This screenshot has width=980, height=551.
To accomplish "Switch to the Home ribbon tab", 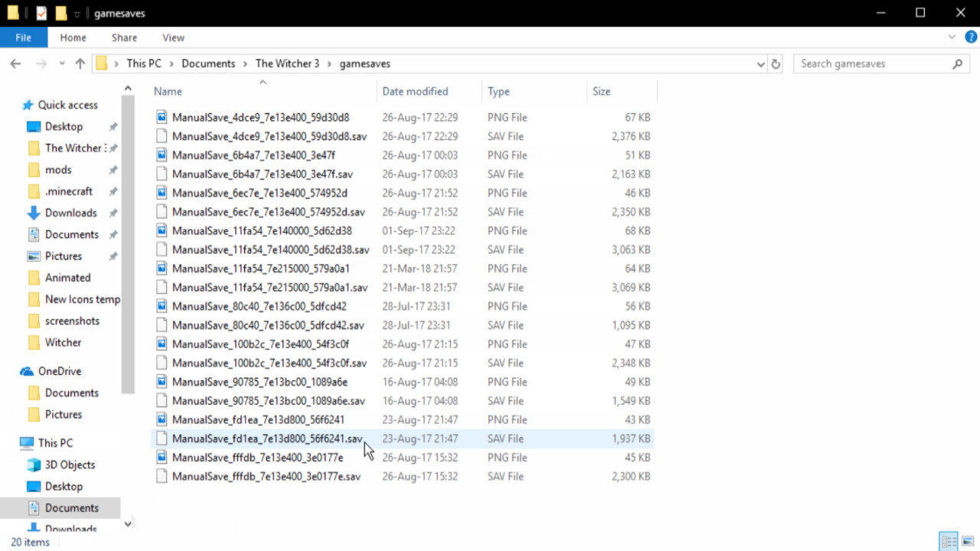I will click(x=73, y=37).
